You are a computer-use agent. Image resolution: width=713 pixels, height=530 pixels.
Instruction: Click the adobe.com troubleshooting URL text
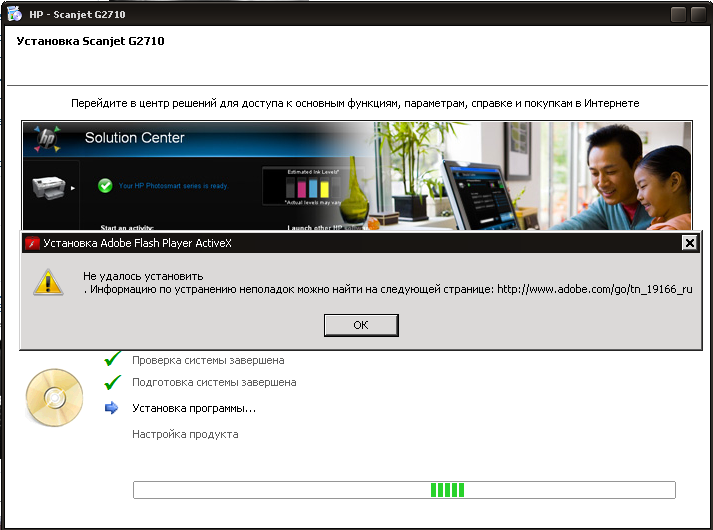point(595,289)
